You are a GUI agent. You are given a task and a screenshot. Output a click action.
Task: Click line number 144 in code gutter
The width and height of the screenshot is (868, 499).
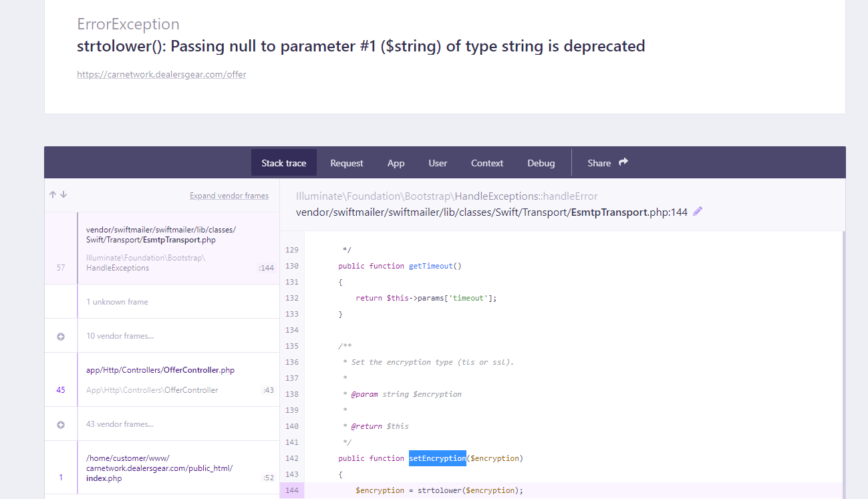[x=292, y=490]
